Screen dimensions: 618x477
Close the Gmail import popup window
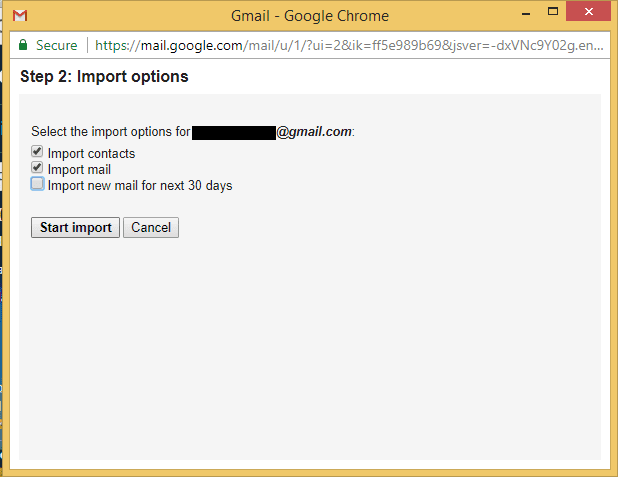pyautogui.click(x=589, y=15)
